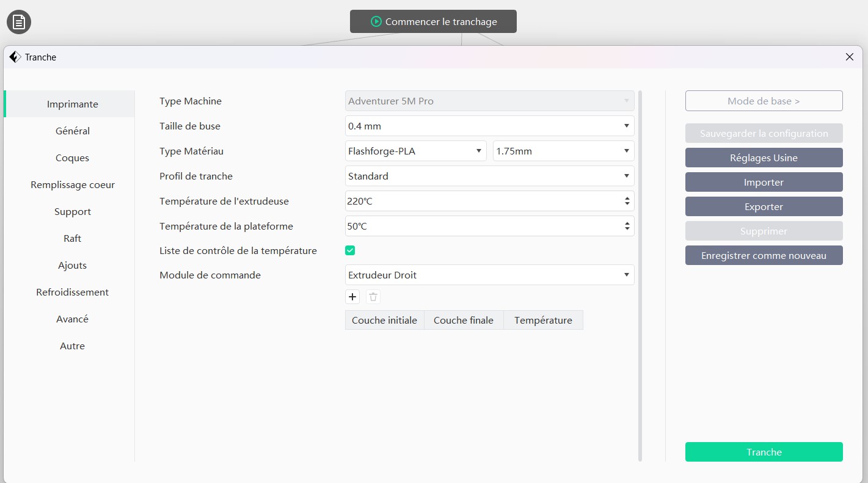Click the Exporter button
This screenshot has height=483, width=868.
[x=764, y=207]
